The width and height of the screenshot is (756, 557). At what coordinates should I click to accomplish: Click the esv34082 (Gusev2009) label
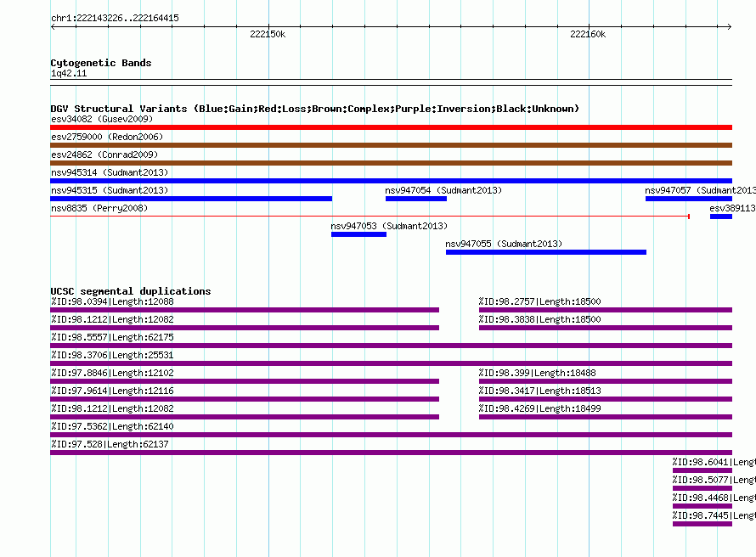(102, 119)
